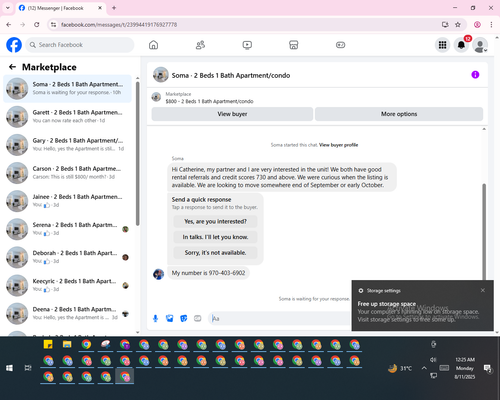Viewport: 500px width, 400px height.
Task: Click the browser Back arrow
Action: point(9,25)
